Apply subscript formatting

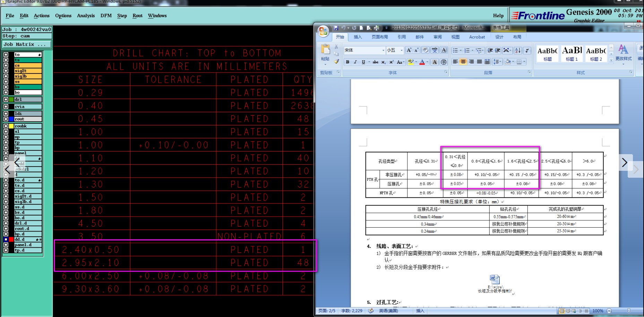point(383,62)
